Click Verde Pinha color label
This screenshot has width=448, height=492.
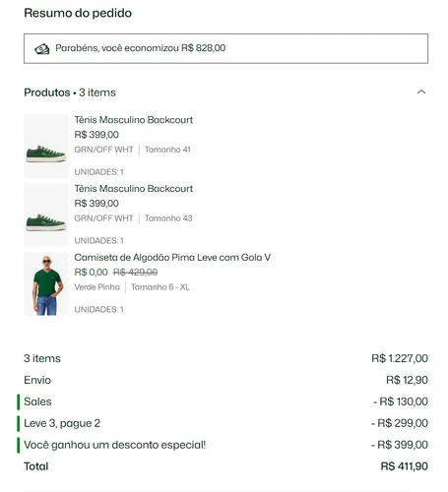96,287
